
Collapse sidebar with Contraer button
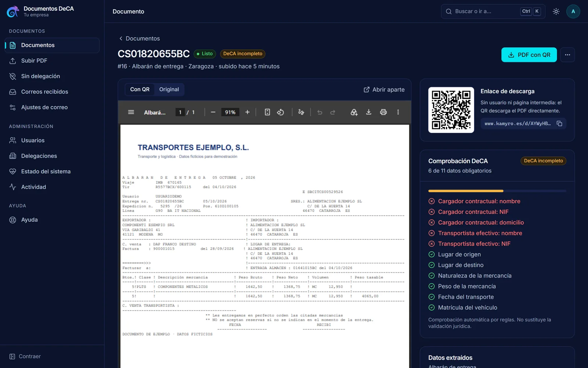(x=25, y=356)
